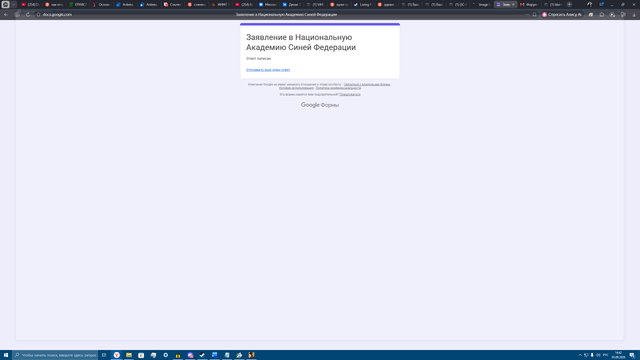Screen dimensions: 640x360
Task: Click the taskbar clock showing 14:42
Action: [618, 355]
